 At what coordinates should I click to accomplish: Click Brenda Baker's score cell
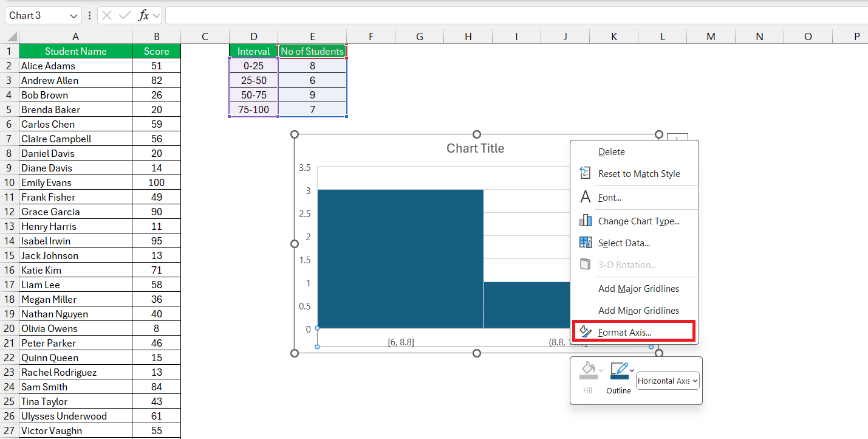[156, 109]
